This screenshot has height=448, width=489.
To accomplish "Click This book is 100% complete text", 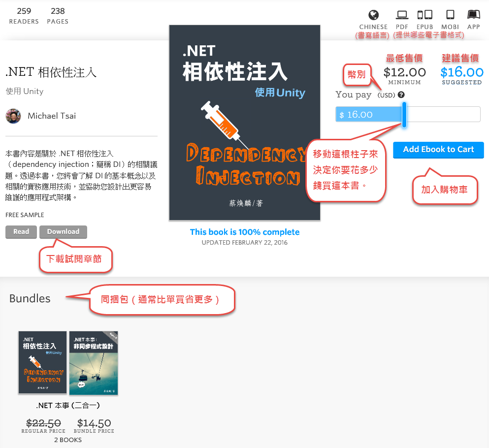I will tap(244, 232).
